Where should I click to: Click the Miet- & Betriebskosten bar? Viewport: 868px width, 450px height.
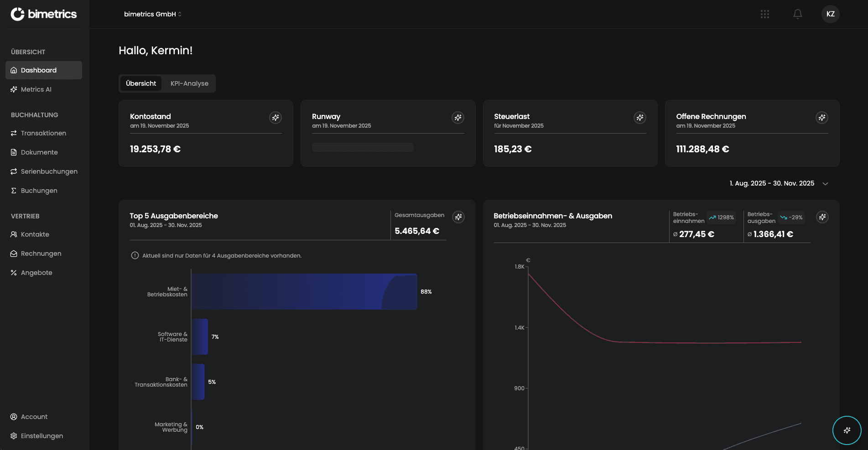pos(304,292)
